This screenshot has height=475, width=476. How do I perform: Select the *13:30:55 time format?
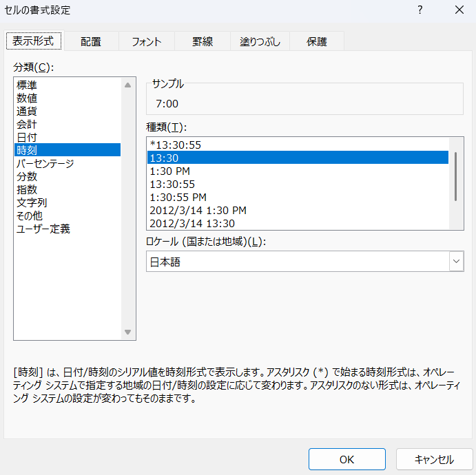[x=175, y=145]
